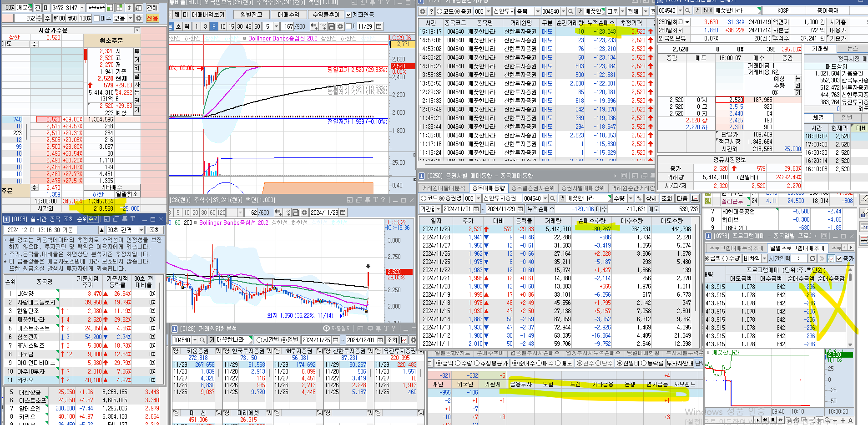Image resolution: width=868 pixels, height=425 pixels.
Task: Toggle 종가 checkbox in window 0778
Action: pyautogui.click(x=839, y=258)
